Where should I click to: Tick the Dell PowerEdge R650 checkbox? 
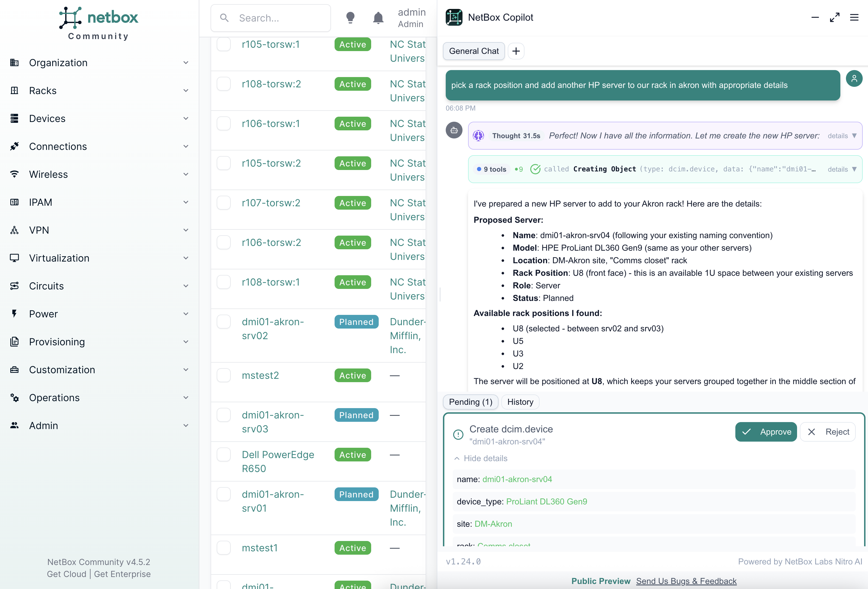tap(224, 454)
